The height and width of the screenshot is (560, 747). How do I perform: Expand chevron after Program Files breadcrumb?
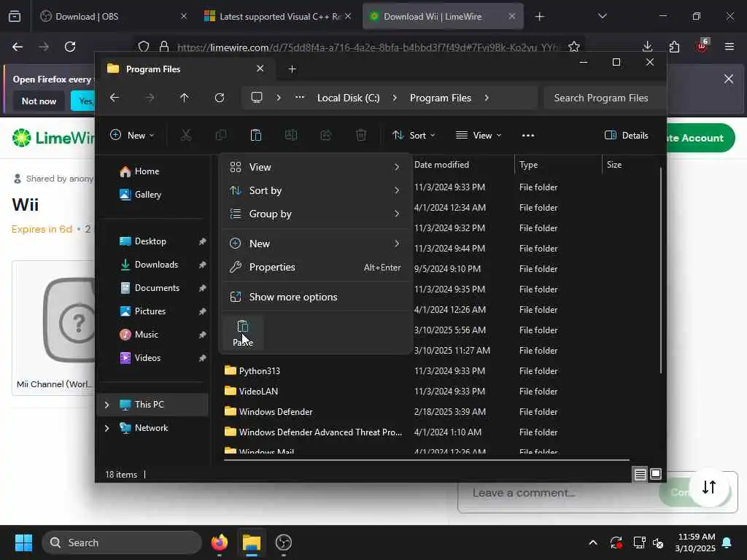487,98
